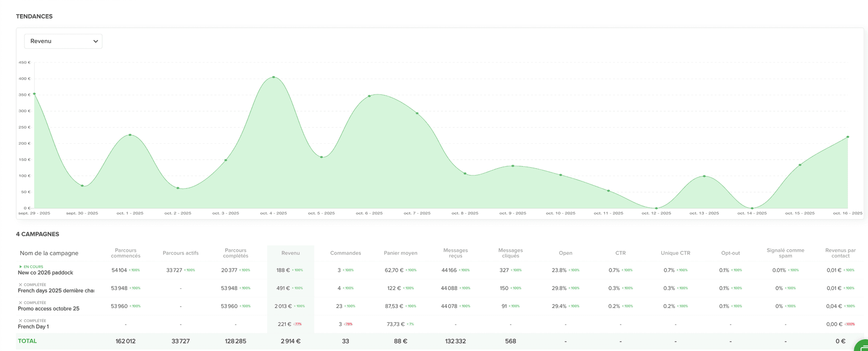This screenshot has width=868, height=351.
Task: Click the X status icon above French days 2025
Action: [x=21, y=285]
